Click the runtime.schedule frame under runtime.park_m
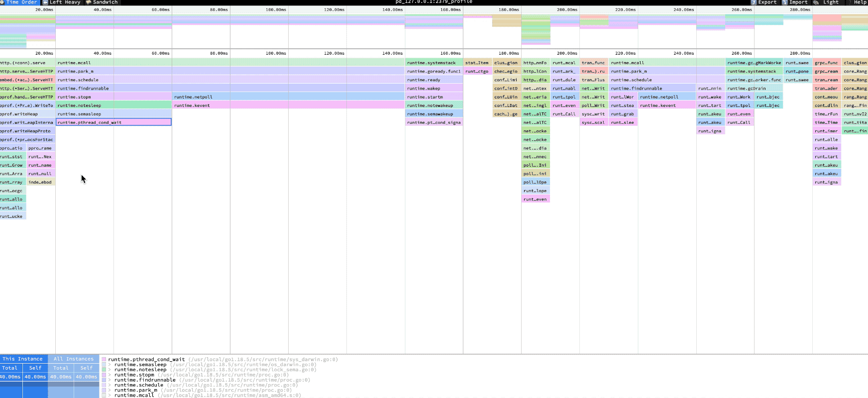This screenshot has width=868, height=398. (230, 80)
